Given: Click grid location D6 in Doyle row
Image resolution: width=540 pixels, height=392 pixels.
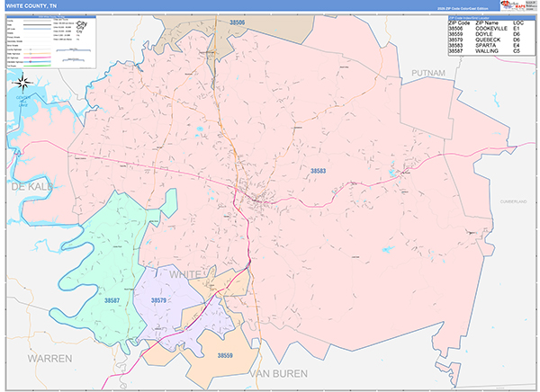Looking at the screenshot, I should point(517,34).
